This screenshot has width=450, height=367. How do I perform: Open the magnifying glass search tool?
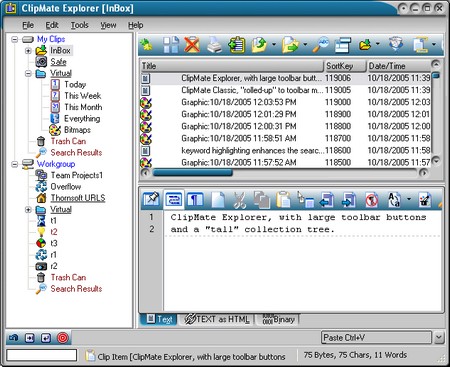click(320, 45)
